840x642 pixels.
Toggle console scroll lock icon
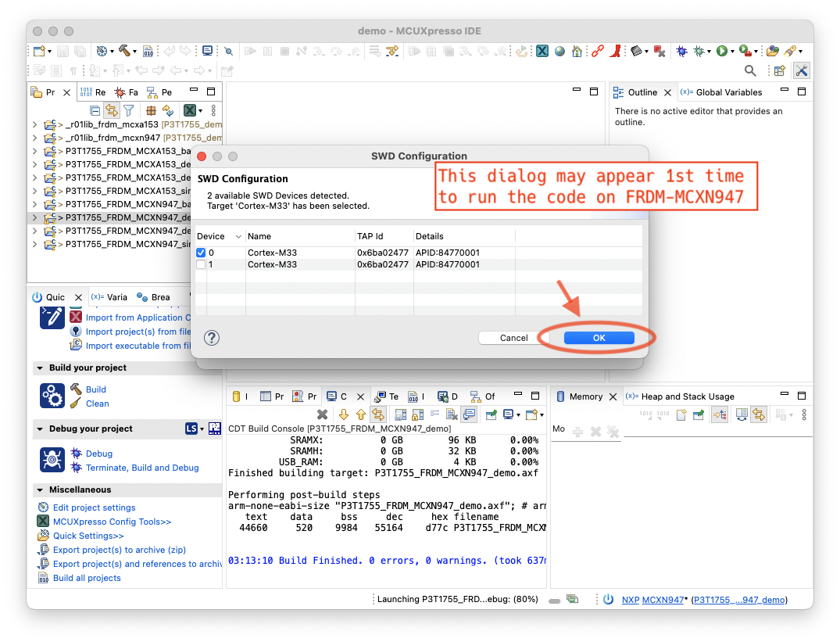pyautogui.click(x=378, y=414)
